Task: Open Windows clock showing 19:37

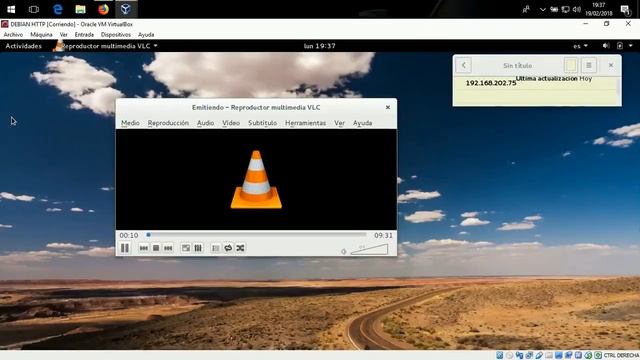Action: pyautogui.click(x=599, y=9)
